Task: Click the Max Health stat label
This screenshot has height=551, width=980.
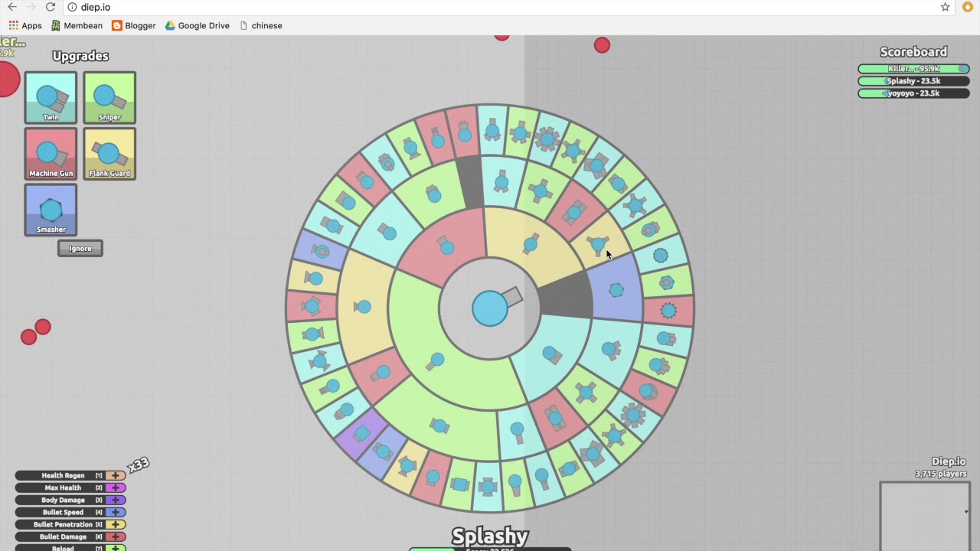Action: pyautogui.click(x=63, y=487)
